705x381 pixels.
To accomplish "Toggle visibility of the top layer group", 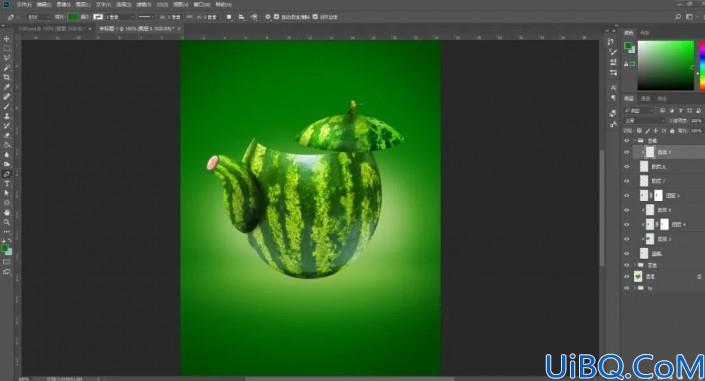I will pos(627,141).
